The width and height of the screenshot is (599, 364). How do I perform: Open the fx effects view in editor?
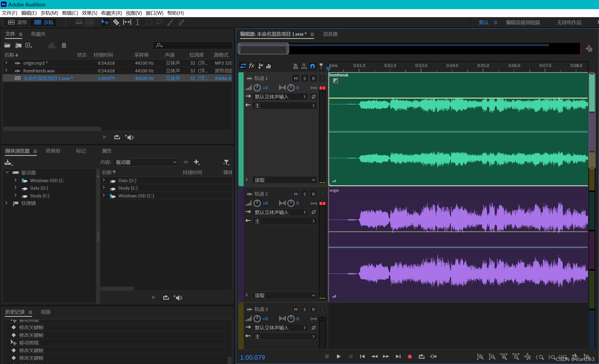click(252, 66)
